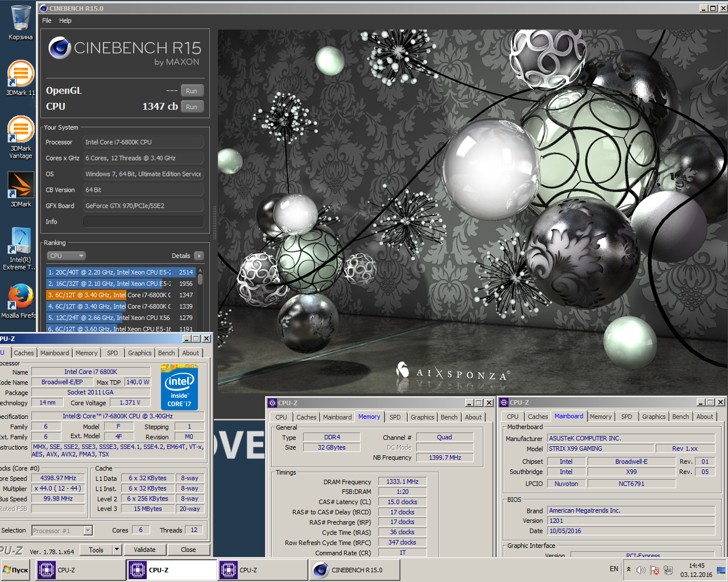Open the Help menu in Cinebench
The image size is (728, 582).
(65, 20)
